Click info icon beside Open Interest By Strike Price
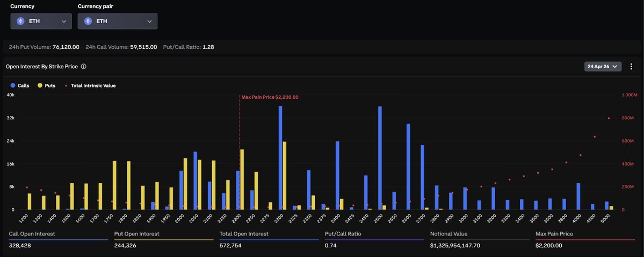This screenshot has width=644, height=257. point(84,67)
